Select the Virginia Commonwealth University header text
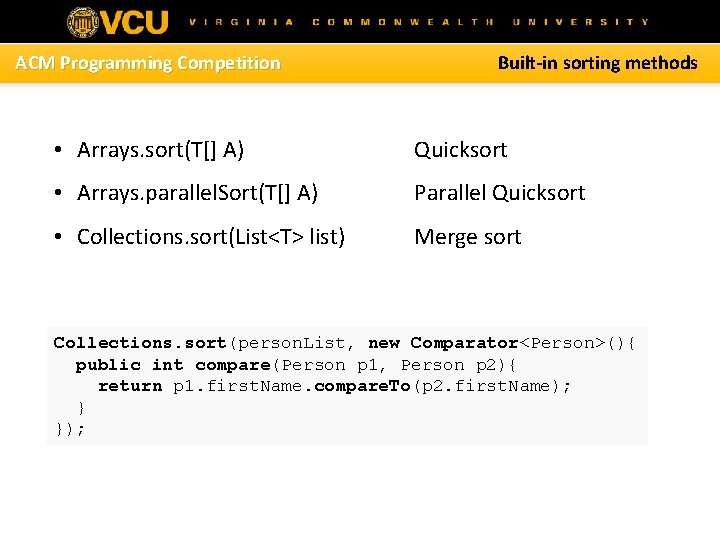Screen dimensions: 720x540 419,22
